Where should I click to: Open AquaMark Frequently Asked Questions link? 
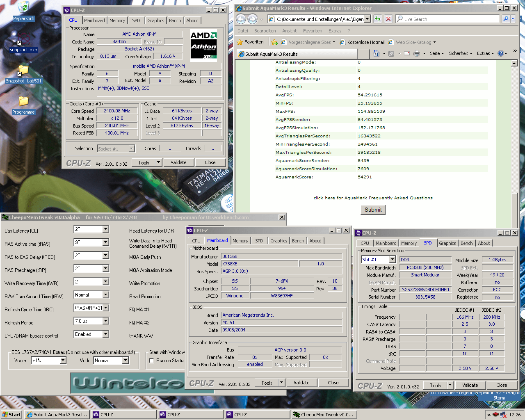(388, 198)
